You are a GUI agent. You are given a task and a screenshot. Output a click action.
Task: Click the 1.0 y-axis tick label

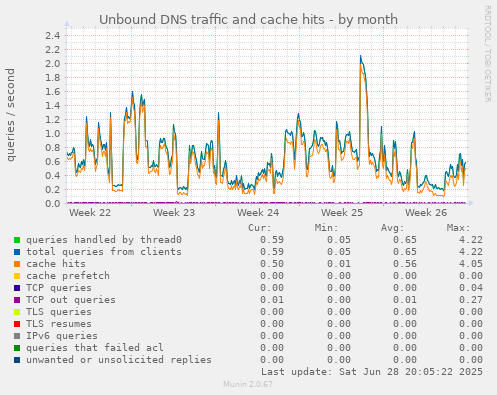click(x=53, y=133)
